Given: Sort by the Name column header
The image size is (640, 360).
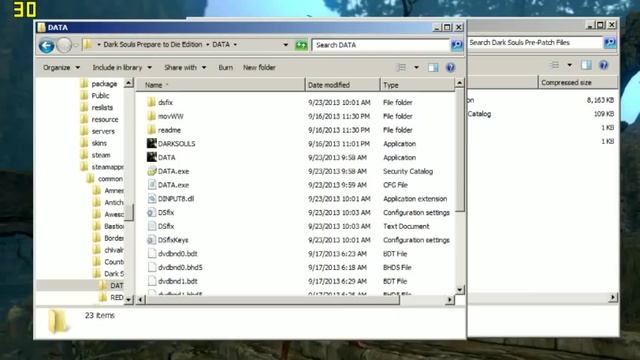Looking at the screenshot, I should pyautogui.click(x=220, y=85).
